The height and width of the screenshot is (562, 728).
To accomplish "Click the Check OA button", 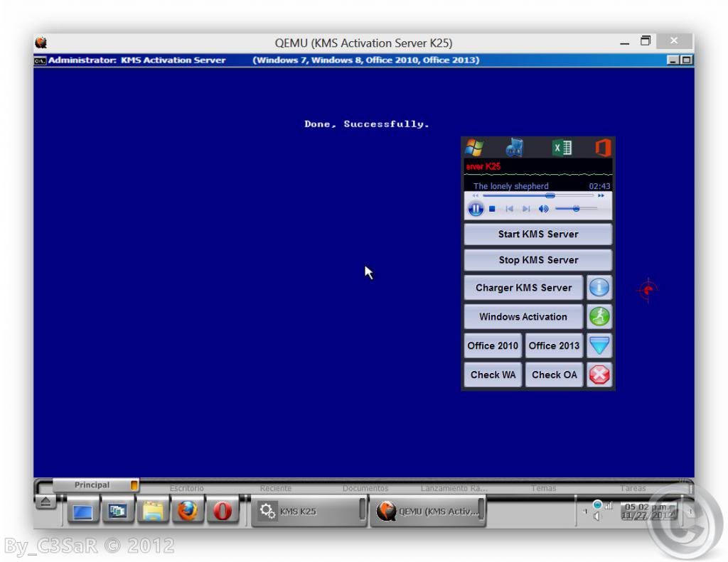I will 554,375.
